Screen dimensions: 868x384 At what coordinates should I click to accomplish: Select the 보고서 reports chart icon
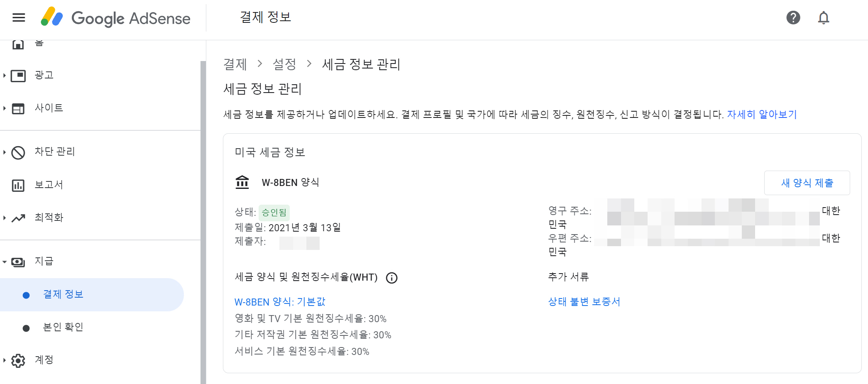(18, 185)
